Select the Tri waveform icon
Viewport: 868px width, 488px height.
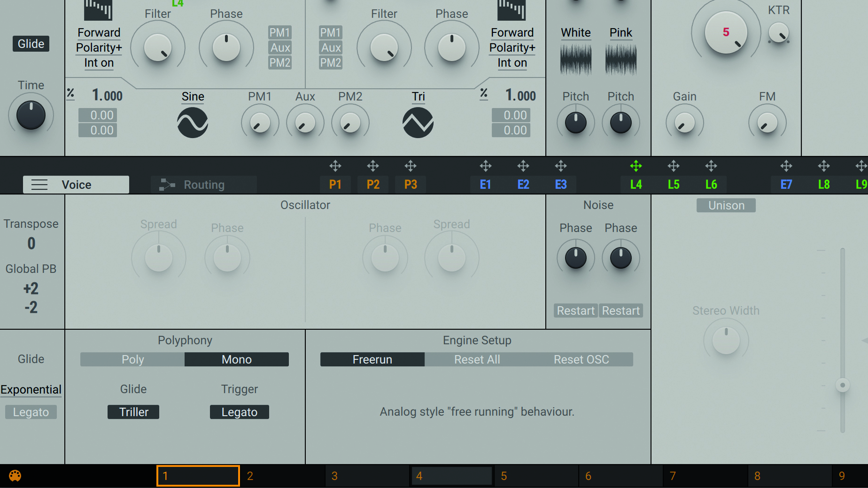click(x=418, y=123)
